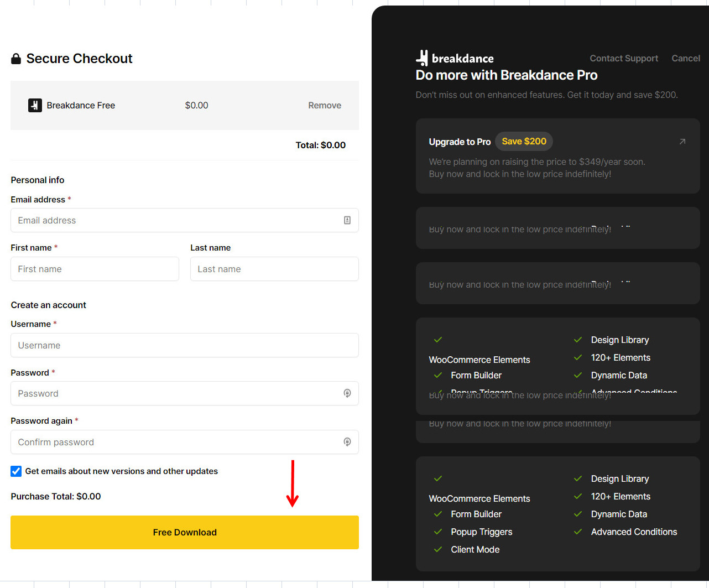Screen dimensions: 709x588
Task: Click the Create an account heading
Action: [49, 305]
